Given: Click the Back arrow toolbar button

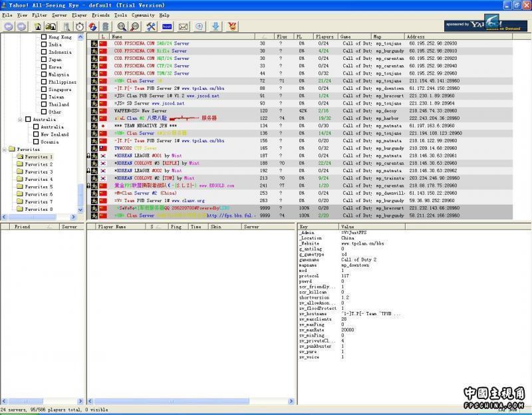Looking at the screenshot, I should (9, 27).
